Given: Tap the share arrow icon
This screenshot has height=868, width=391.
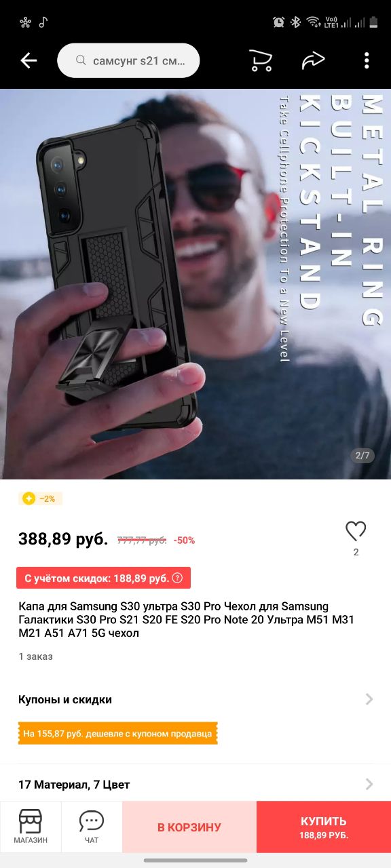Looking at the screenshot, I should point(313,60).
